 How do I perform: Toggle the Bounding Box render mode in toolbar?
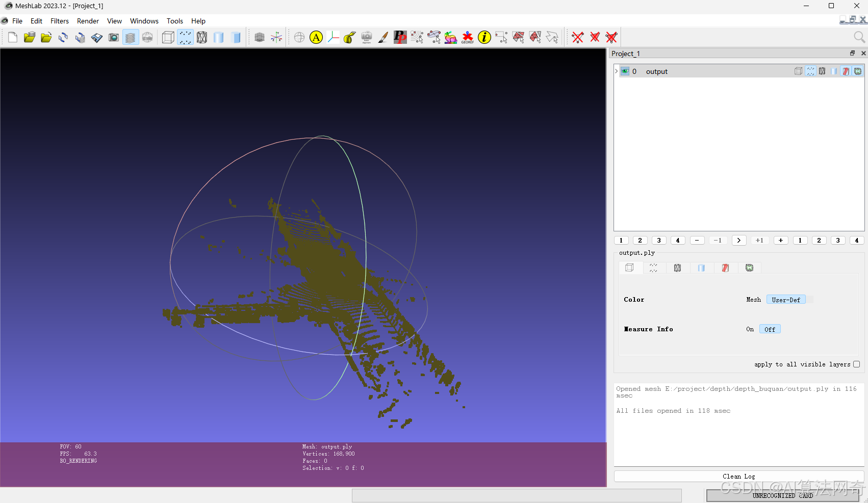[168, 37]
